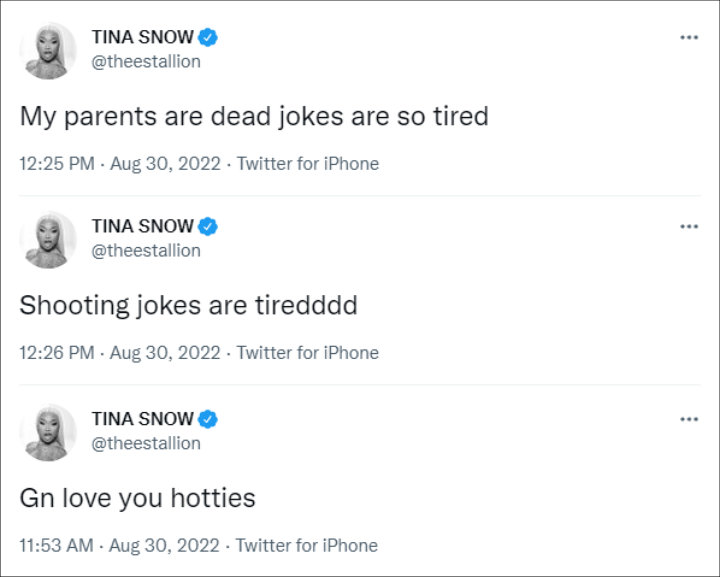Click verified badge on the Gn love you tweet
This screenshot has height=577, width=720.
click(x=208, y=419)
